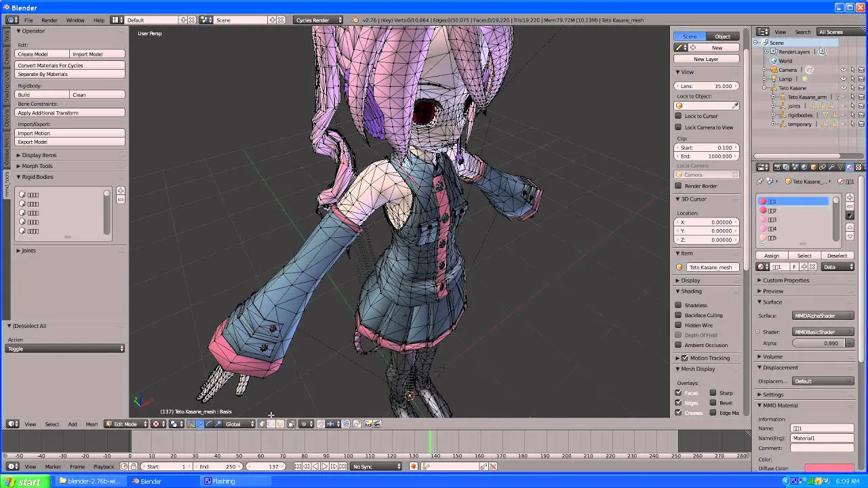Viewport: 868px width, 488px height.
Task: Open the No Sync dropdown
Action: pyautogui.click(x=377, y=466)
